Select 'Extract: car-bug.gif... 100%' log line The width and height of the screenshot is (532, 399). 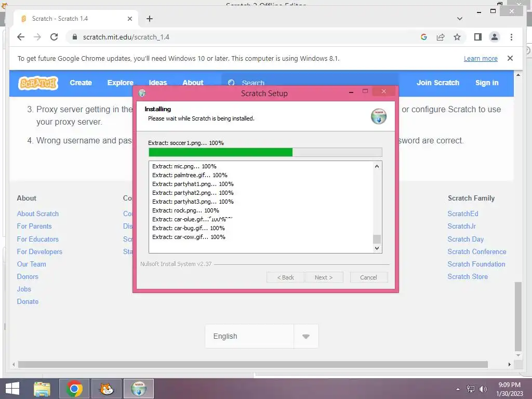(188, 228)
